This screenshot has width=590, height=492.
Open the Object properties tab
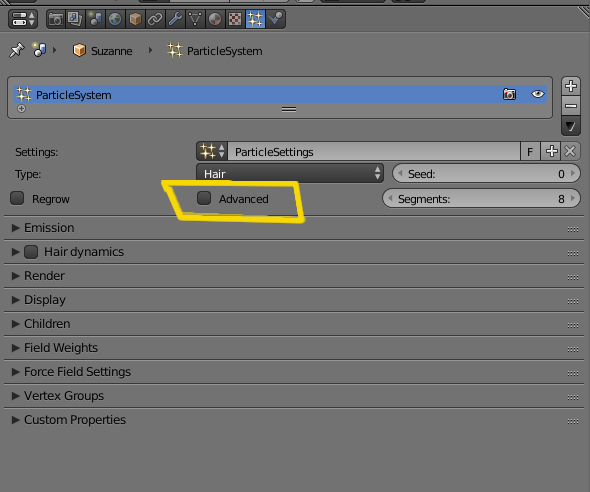coord(135,19)
